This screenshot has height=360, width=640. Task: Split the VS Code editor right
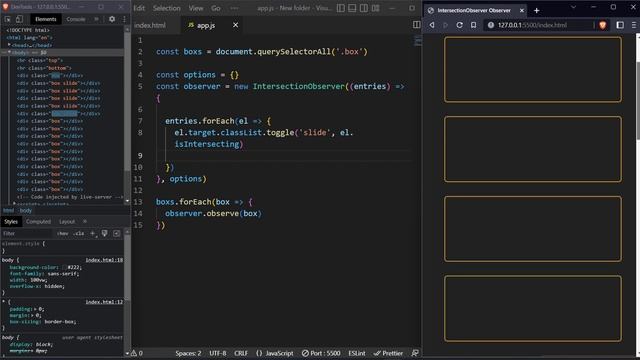click(416, 25)
